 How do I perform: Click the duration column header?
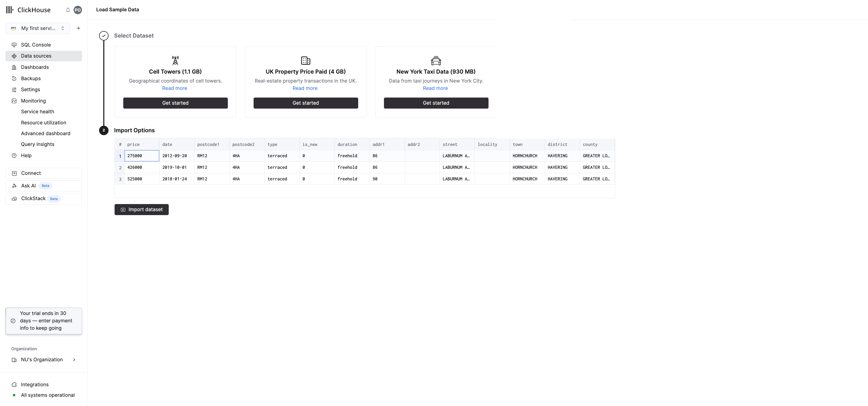[x=352, y=144]
